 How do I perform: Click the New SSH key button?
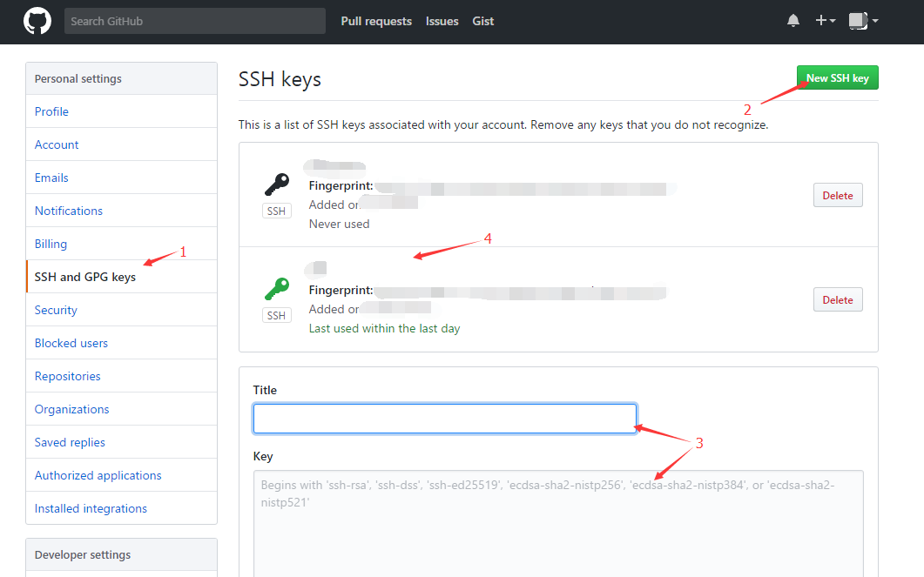[838, 77]
